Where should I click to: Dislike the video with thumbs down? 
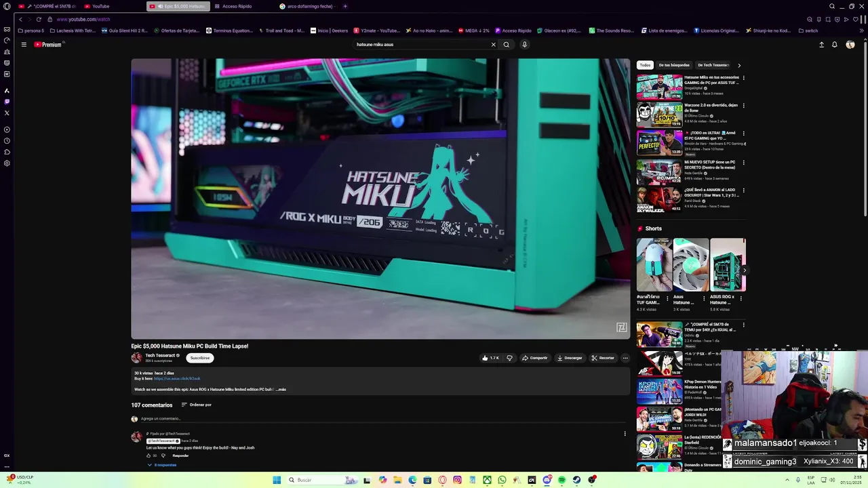coord(509,358)
